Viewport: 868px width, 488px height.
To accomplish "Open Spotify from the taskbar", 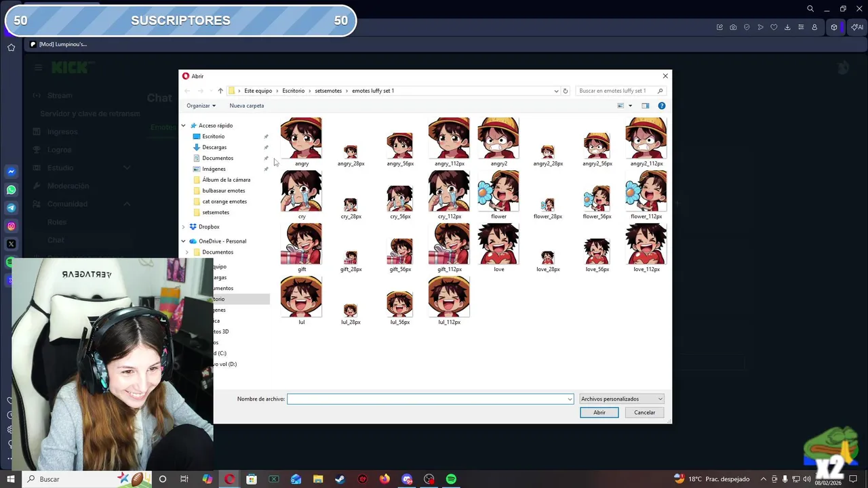I will click(x=451, y=479).
